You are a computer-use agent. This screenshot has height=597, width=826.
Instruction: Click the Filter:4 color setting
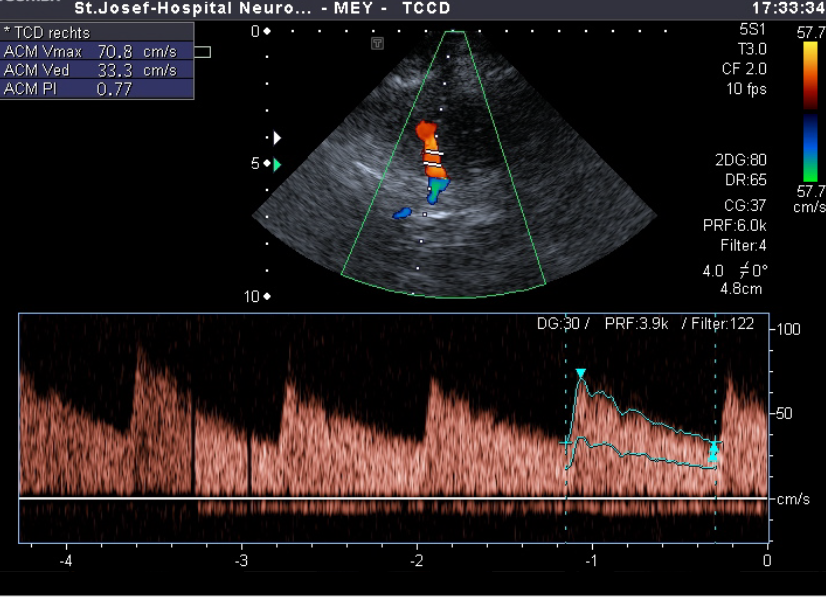[x=743, y=246]
